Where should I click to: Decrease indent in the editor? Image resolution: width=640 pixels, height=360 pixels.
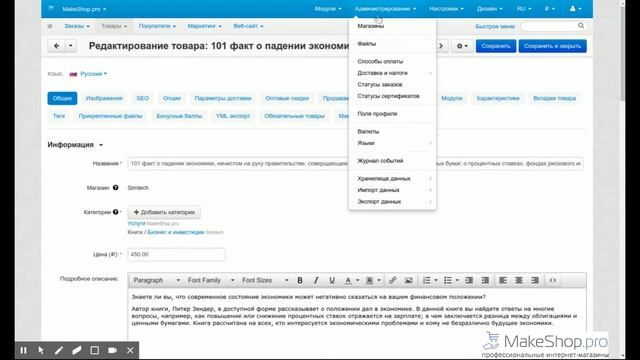pos(469,280)
